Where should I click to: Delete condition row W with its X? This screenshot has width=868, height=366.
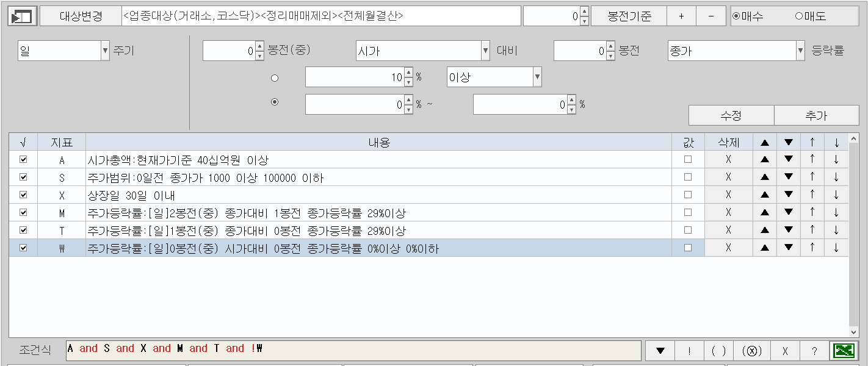pos(728,248)
